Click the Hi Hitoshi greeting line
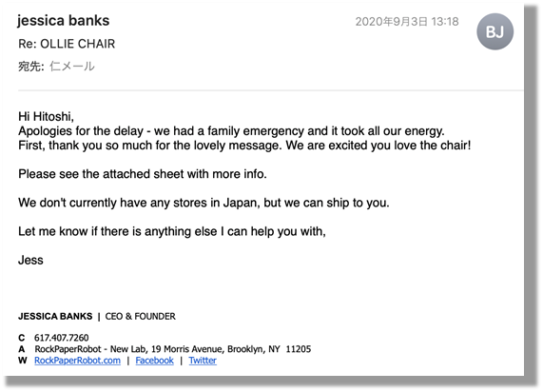Viewport: 543px width, 392px height. tap(46, 116)
